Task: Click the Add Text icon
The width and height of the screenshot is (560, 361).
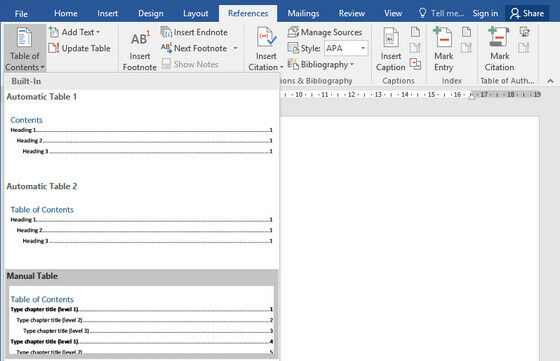Action: [x=54, y=32]
